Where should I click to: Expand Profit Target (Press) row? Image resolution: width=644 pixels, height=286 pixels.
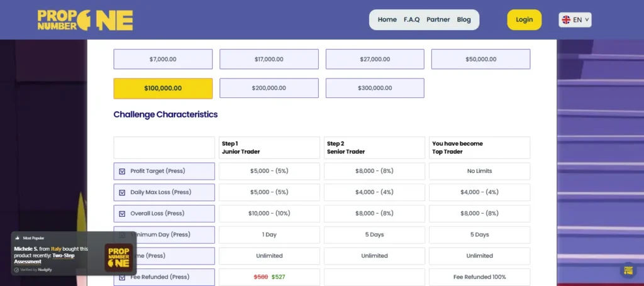164,171
